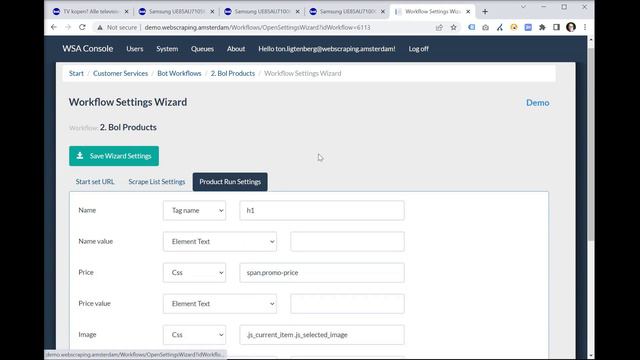Open the Queues menu
640x360 pixels.
[202, 49]
